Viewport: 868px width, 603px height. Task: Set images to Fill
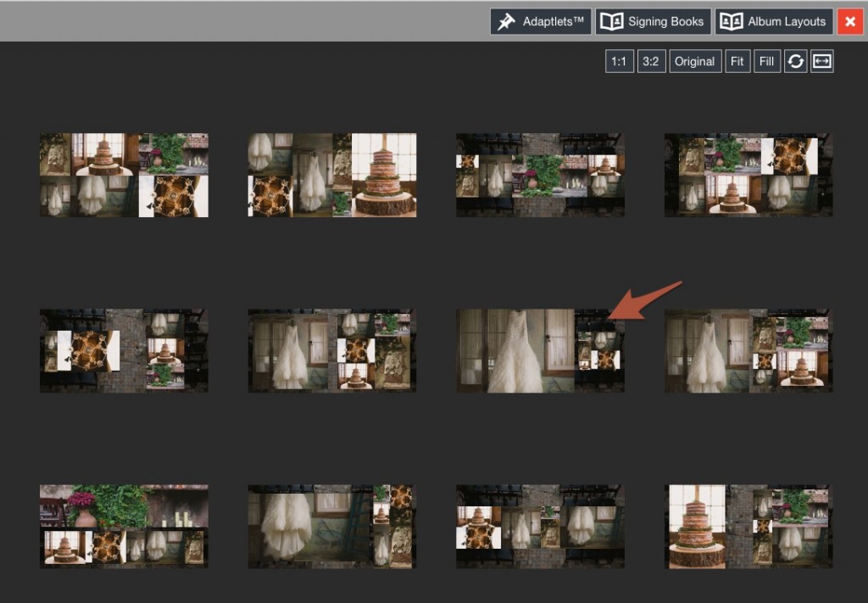pos(766,61)
